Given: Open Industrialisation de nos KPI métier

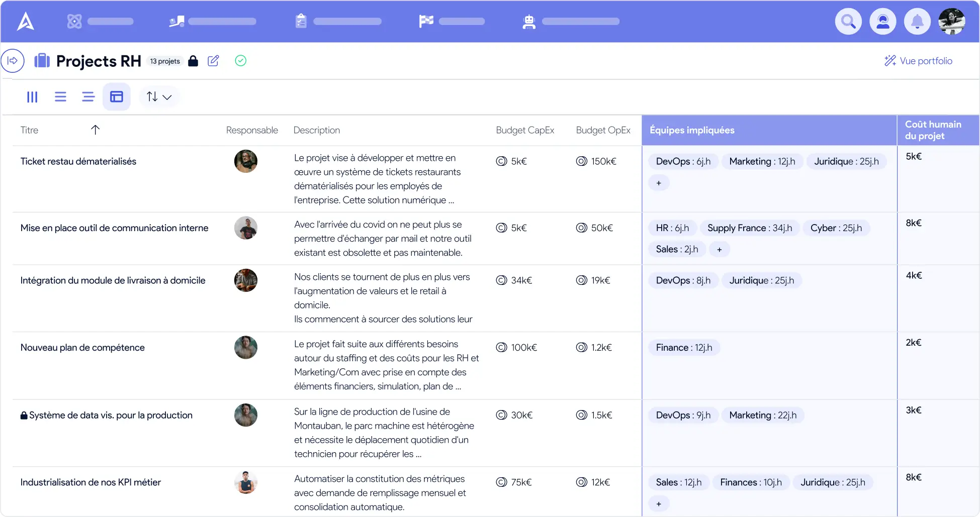Looking at the screenshot, I should [91, 482].
